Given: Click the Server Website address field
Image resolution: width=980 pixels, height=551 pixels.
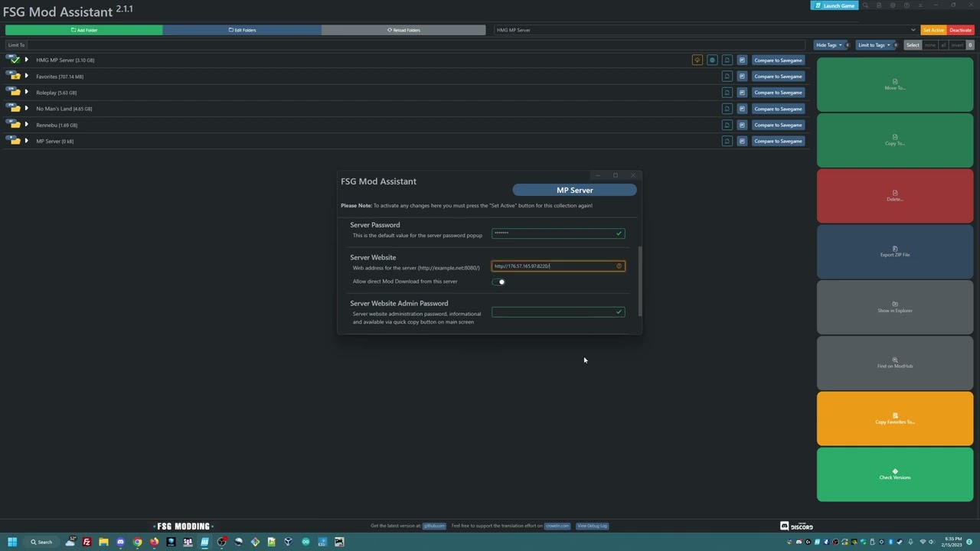Looking at the screenshot, I should tap(558, 266).
